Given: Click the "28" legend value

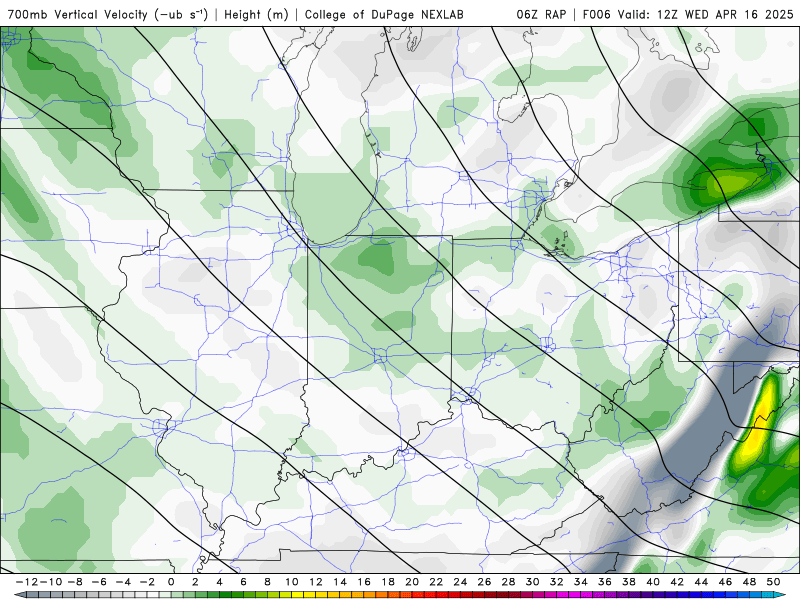Looking at the screenshot, I should 509,582.
